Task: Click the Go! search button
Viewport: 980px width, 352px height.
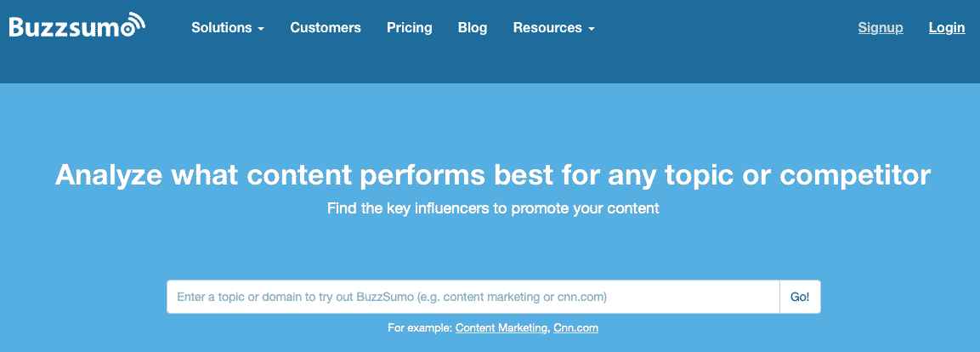Action: pos(800,297)
